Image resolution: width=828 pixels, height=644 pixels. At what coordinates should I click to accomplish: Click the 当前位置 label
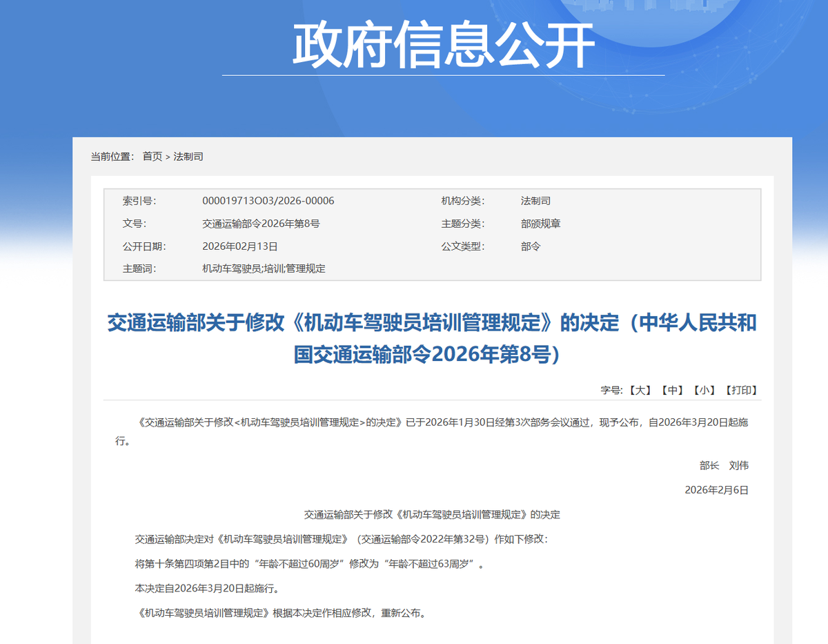(112, 157)
